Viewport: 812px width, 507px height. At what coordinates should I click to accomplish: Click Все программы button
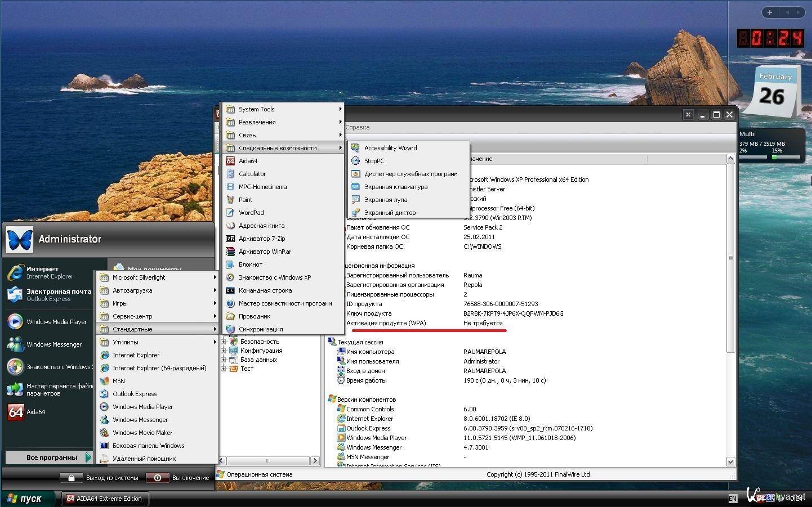coord(49,457)
